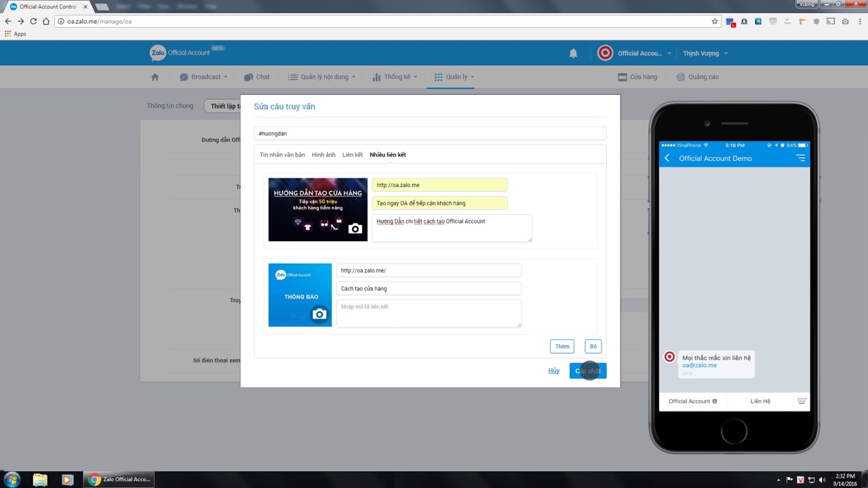Click the Cast extension icon

831,21
